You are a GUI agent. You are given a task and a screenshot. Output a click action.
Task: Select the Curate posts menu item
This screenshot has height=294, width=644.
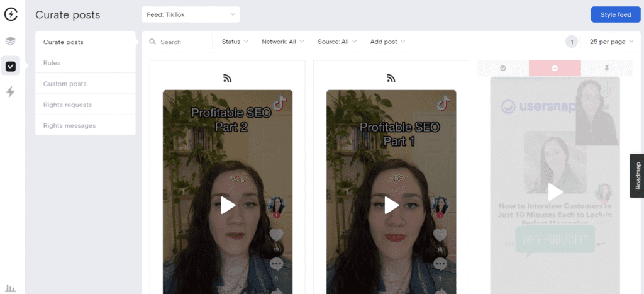coord(86,42)
